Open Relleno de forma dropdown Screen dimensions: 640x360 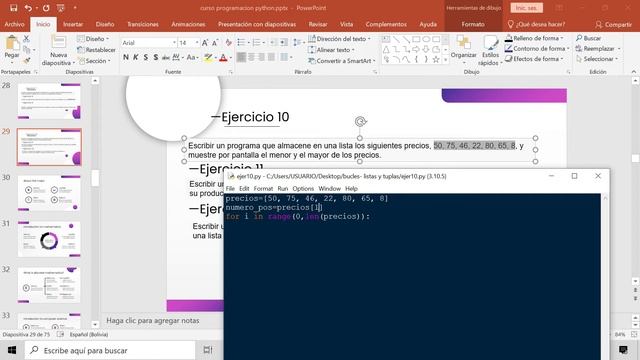pyautogui.click(x=534, y=38)
